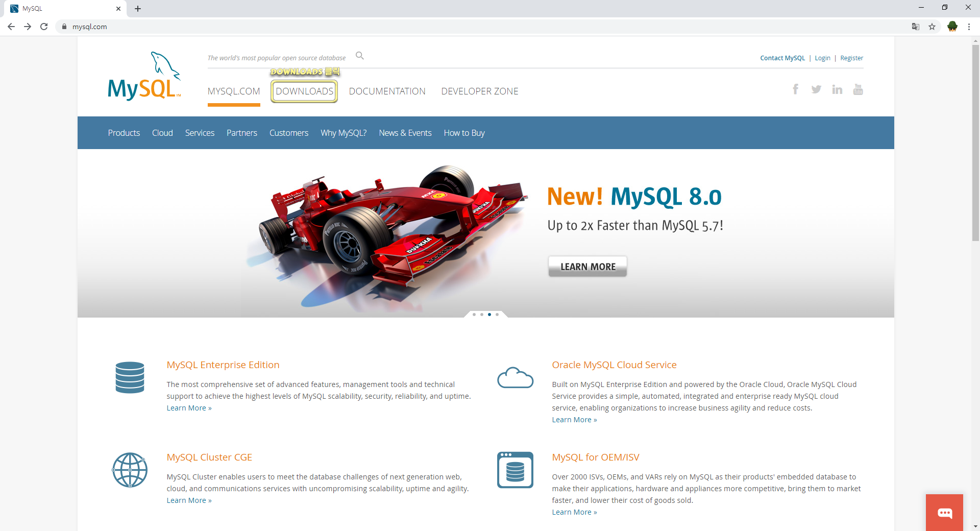
Task: Open MySQL Cluster CGE heading link
Action: (209, 457)
